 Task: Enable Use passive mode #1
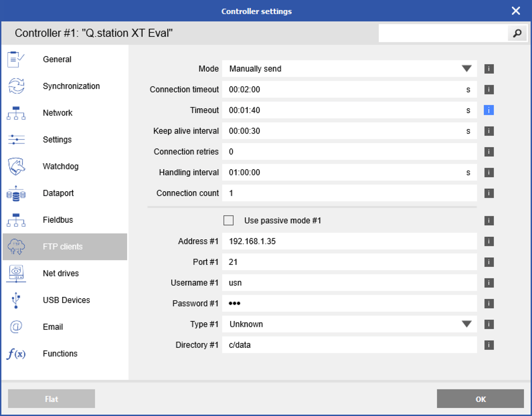(229, 220)
